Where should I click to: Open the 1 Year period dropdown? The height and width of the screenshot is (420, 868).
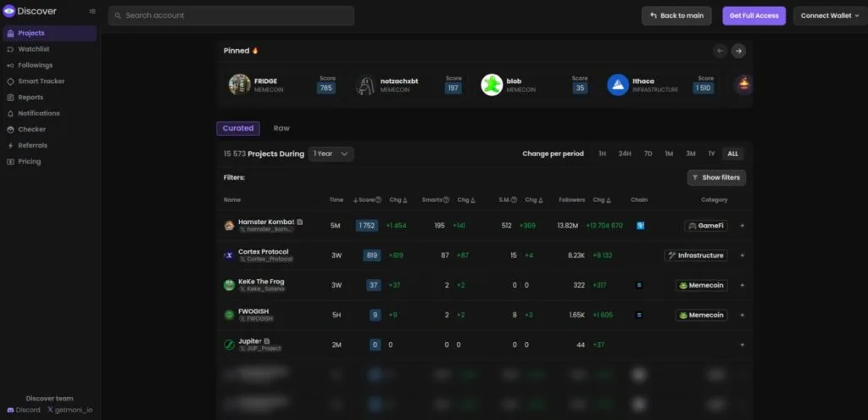point(331,154)
